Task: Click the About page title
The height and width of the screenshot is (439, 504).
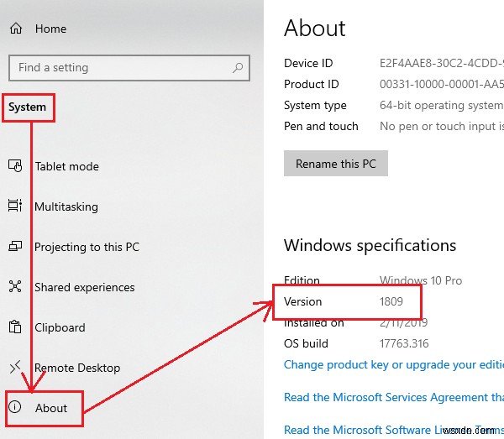Action: 315,28
